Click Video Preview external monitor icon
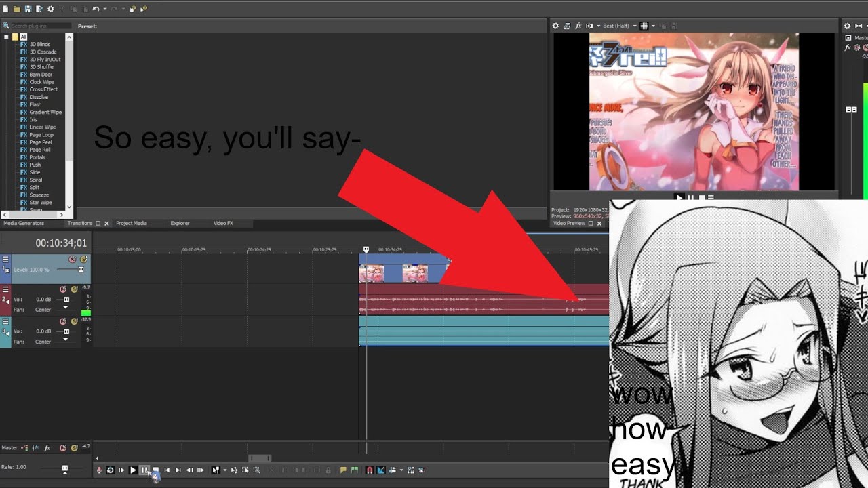The width and height of the screenshot is (868, 488). point(567,26)
